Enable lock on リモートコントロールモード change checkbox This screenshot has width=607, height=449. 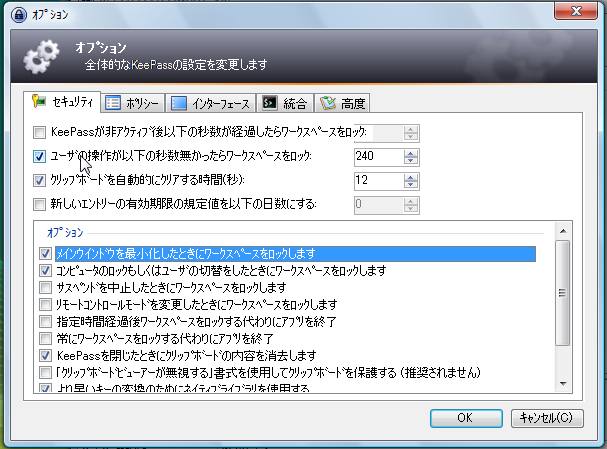45,305
